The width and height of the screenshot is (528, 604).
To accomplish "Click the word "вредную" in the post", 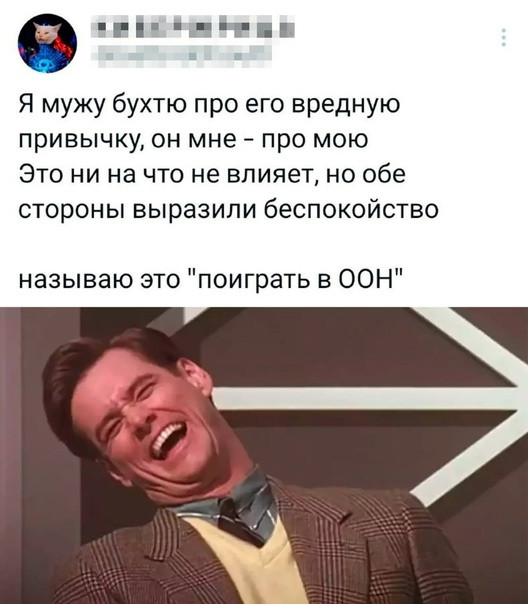I will click(x=346, y=105).
